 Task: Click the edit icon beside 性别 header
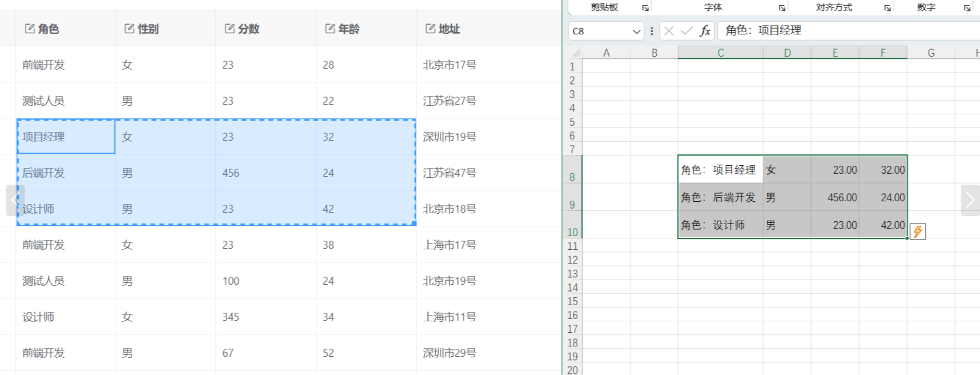(x=130, y=29)
